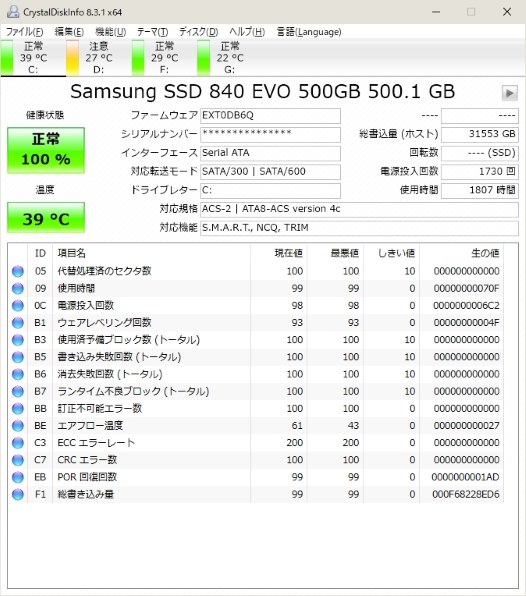Viewport: 526px width, 596px height.
Task: Click the ID column header
Action: [x=40, y=253]
